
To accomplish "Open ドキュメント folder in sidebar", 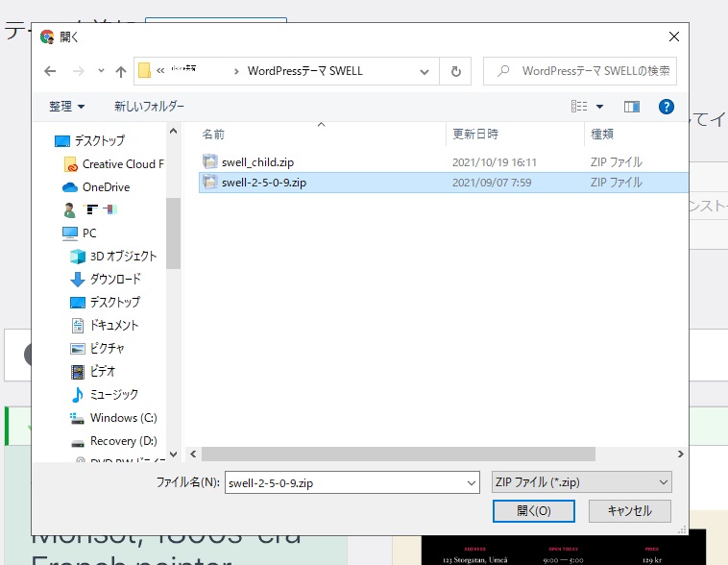I will [x=105, y=325].
